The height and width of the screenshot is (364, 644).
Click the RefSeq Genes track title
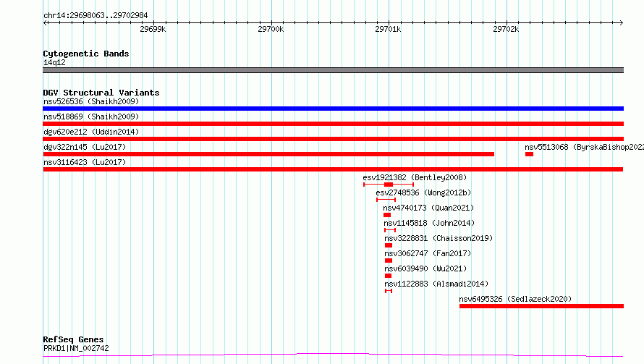tap(73, 340)
